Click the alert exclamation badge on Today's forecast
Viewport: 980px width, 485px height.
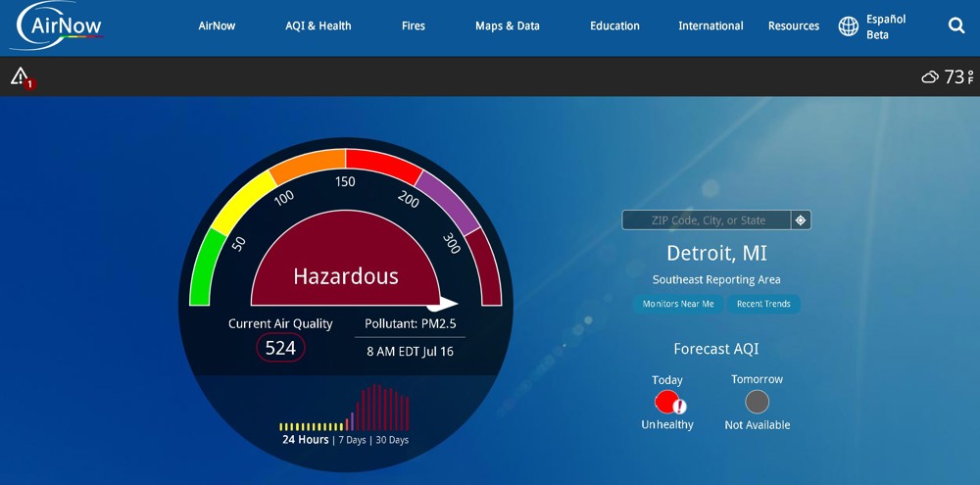679,407
